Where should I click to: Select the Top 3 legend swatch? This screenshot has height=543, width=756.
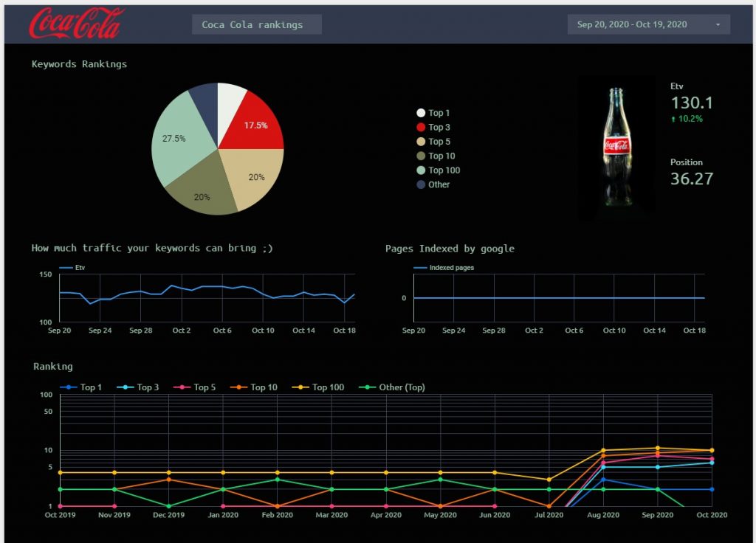(x=420, y=127)
